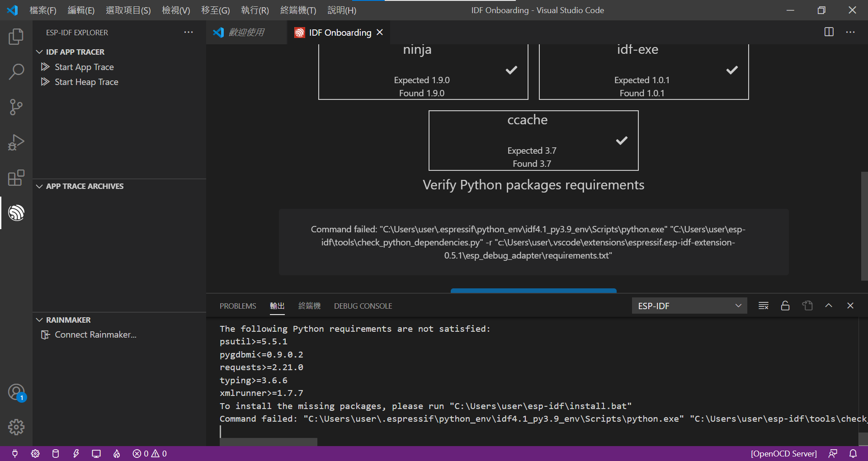
Task: Open the 終端機(T) menu
Action: [x=298, y=10]
